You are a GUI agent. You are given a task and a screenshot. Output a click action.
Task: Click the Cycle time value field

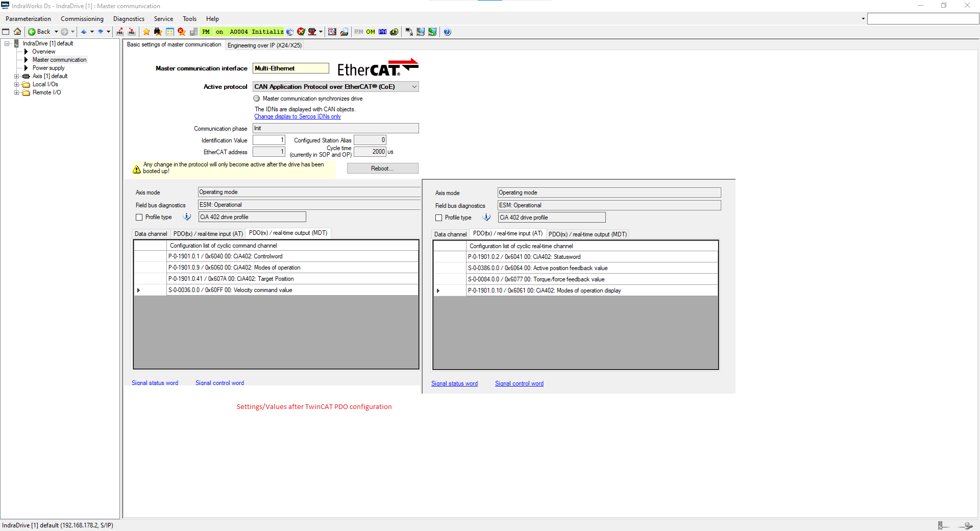pos(370,152)
